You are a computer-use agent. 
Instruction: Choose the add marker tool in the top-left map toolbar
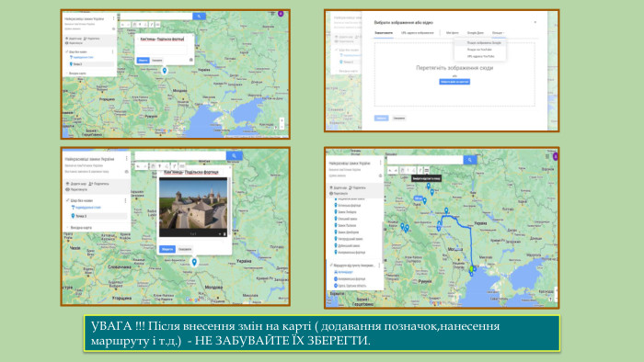click(140, 25)
